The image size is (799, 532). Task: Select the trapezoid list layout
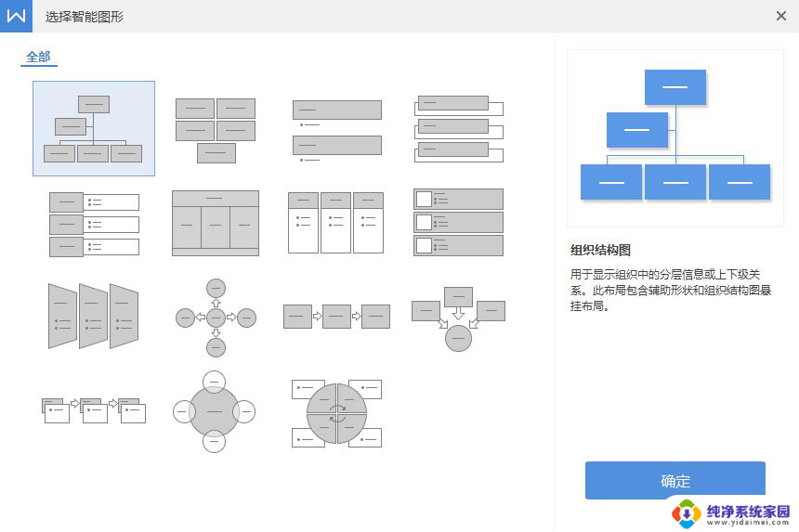coord(93,317)
